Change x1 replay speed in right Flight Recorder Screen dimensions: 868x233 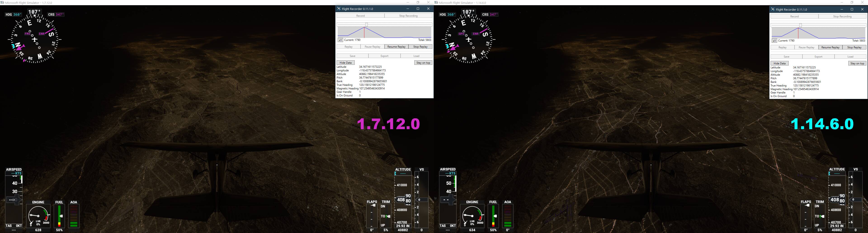(x=774, y=41)
